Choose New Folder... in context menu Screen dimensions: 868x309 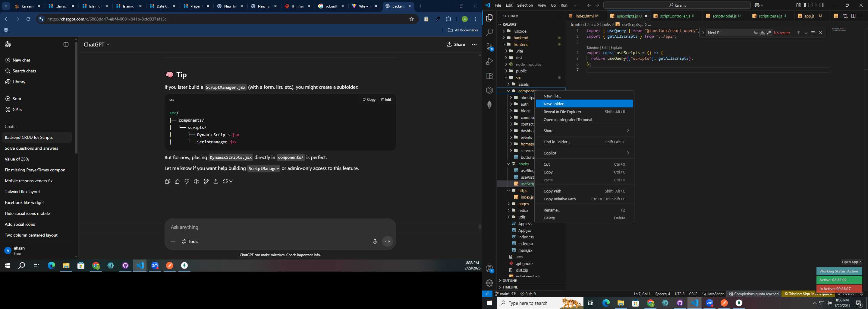coord(584,104)
